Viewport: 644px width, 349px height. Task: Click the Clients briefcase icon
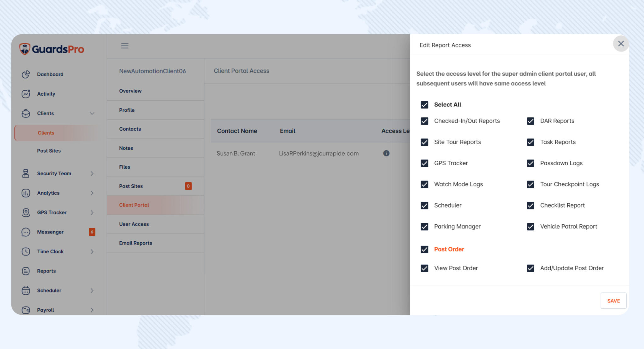tap(26, 113)
